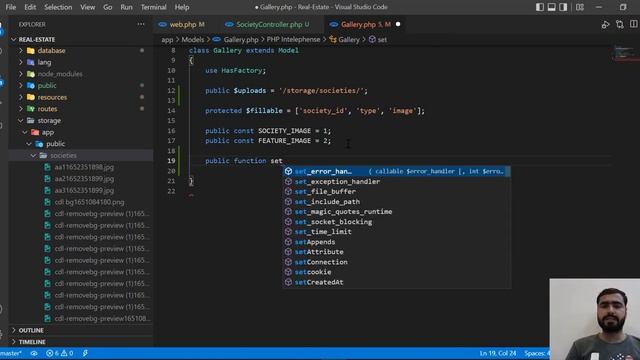Click the lightning ports icon in status bar
The image size is (640, 360).
click(x=85, y=353)
